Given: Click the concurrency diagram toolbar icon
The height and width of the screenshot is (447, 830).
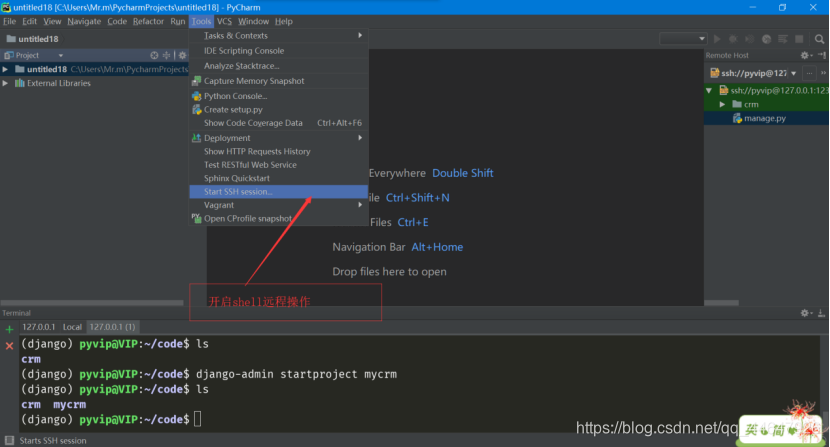Looking at the screenshot, I should [783, 39].
